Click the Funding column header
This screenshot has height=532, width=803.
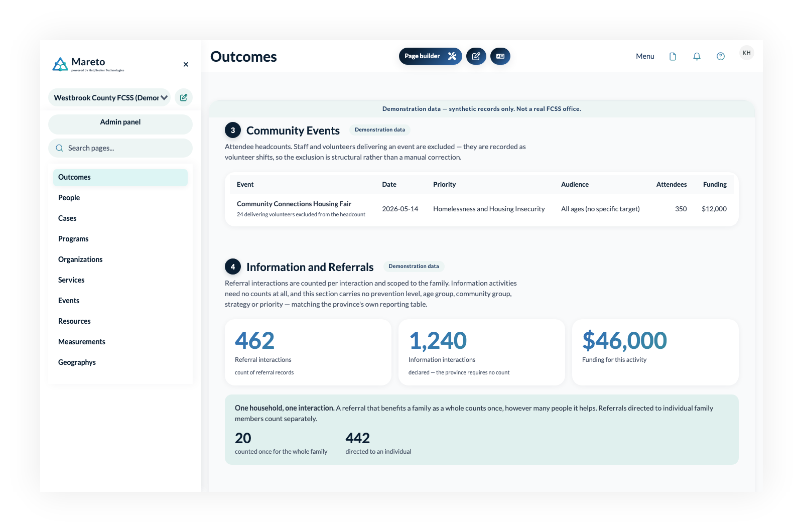[715, 184]
